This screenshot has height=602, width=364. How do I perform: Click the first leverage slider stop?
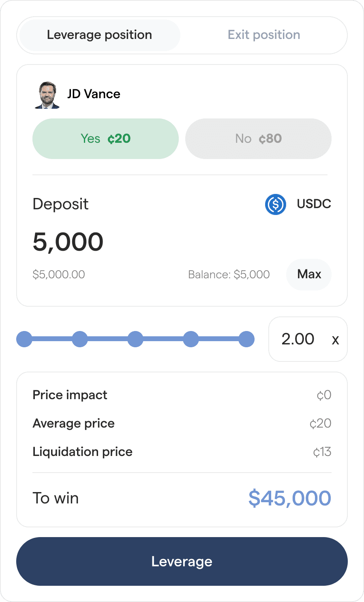pos(24,339)
